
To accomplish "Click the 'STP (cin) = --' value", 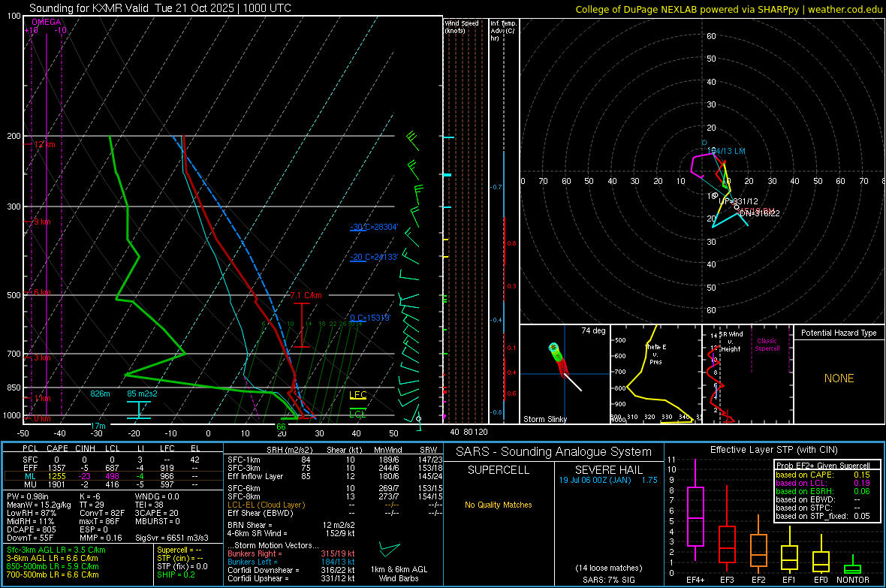I will click(x=179, y=558).
